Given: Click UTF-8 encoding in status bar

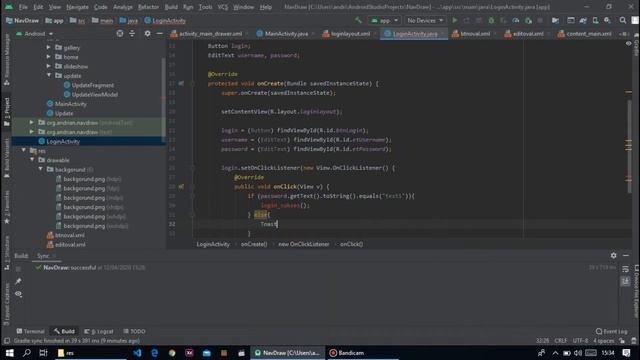Looking at the screenshot, I should [580, 341].
